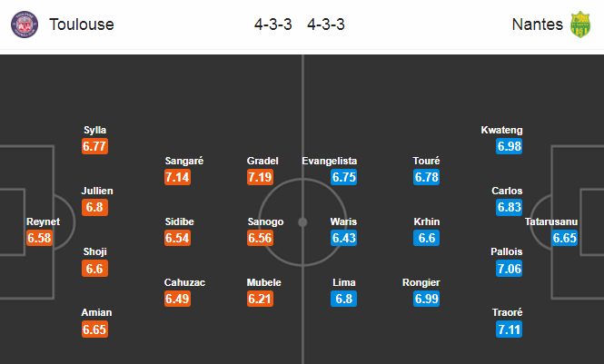Select Gradel's 7.19 rating badge

point(260,177)
